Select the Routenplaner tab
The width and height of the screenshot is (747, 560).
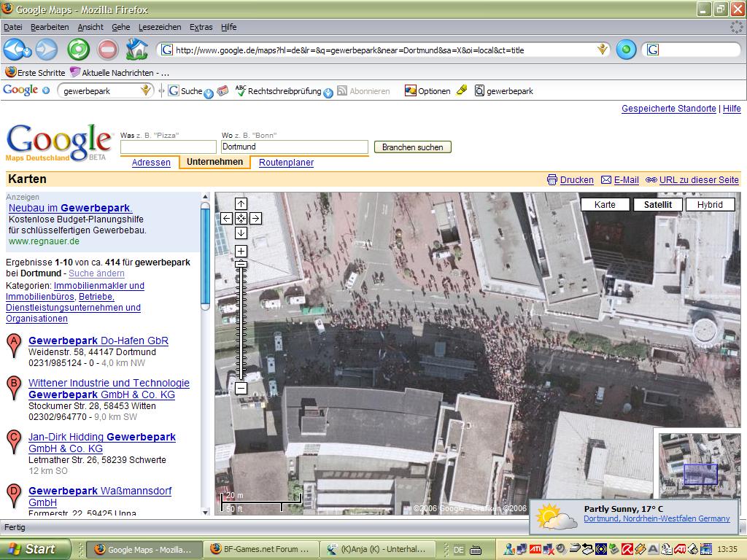(286, 163)
